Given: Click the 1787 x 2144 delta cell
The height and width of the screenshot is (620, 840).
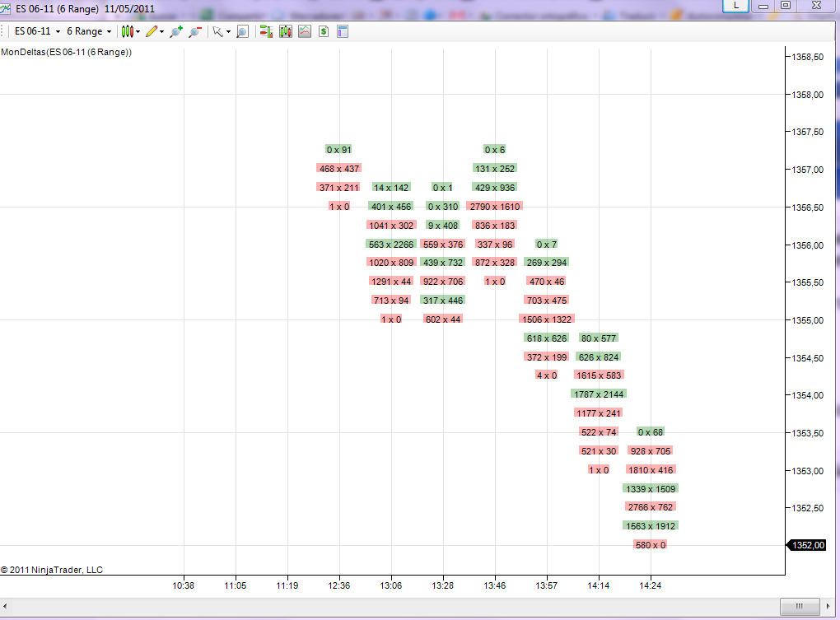Looking at the screenshot, I should click(599, 394).
